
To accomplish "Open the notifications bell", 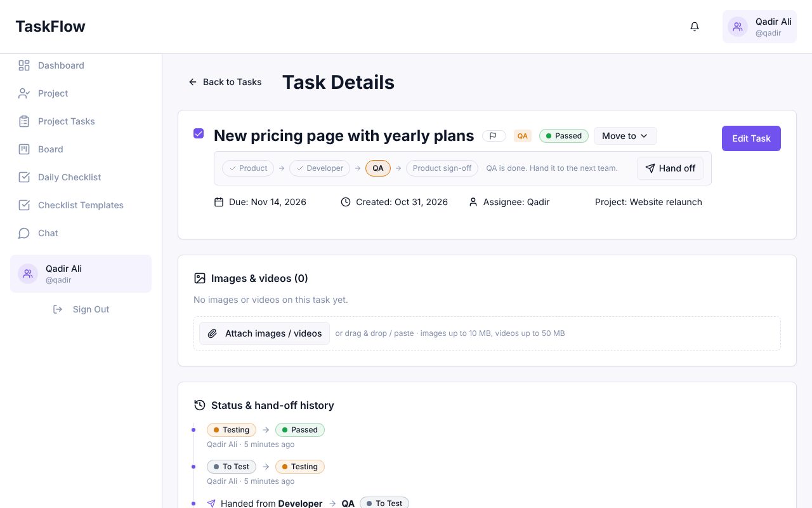I will coord(695,27).
